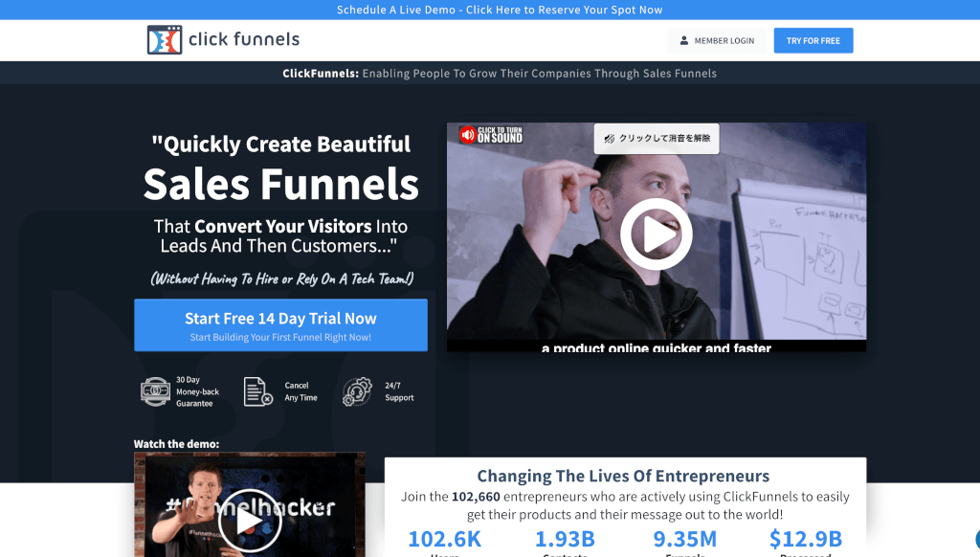Image resolution: width=980 pixels, height=557 pixels.
Task: Turn on sound via red speaker icon
Action: click(x=467, y=135)
